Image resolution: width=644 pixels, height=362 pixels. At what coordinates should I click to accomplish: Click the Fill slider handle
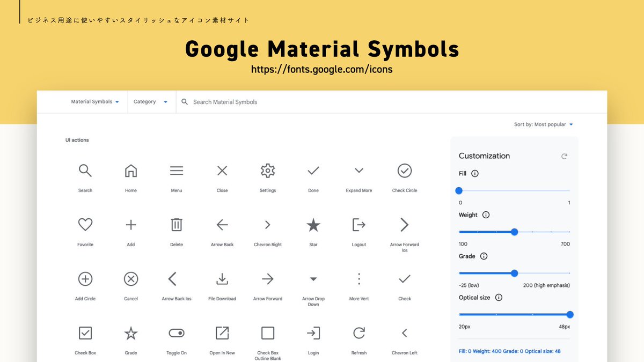point(459,190)
